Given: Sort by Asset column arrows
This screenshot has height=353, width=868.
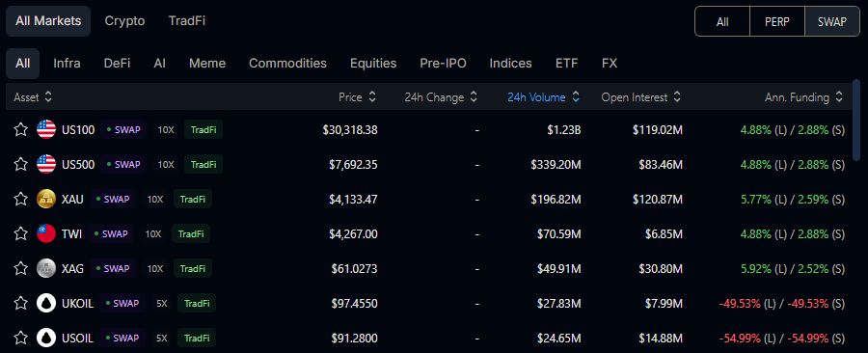Looking at the screenshot, I should [x=48, y=96].
